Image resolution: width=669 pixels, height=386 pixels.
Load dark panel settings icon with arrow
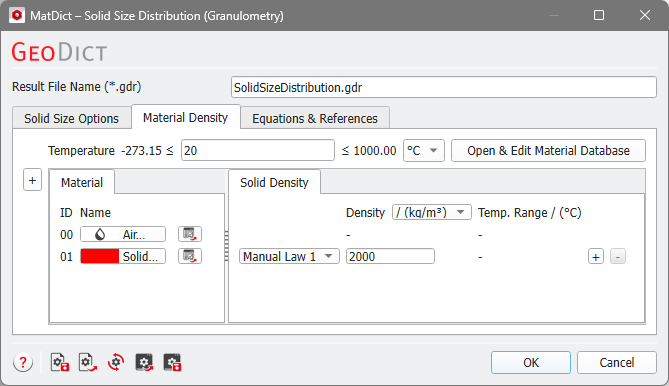click(144, 363)
